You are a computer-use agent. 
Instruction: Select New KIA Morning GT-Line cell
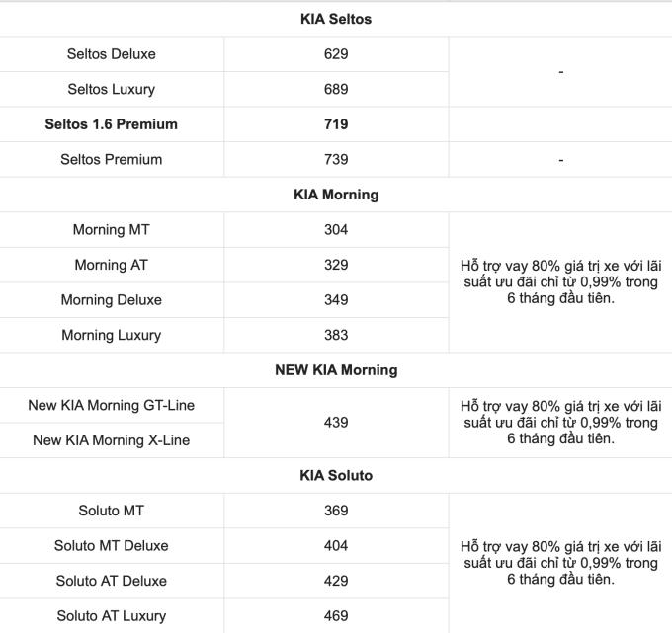[x=112, y=405]
